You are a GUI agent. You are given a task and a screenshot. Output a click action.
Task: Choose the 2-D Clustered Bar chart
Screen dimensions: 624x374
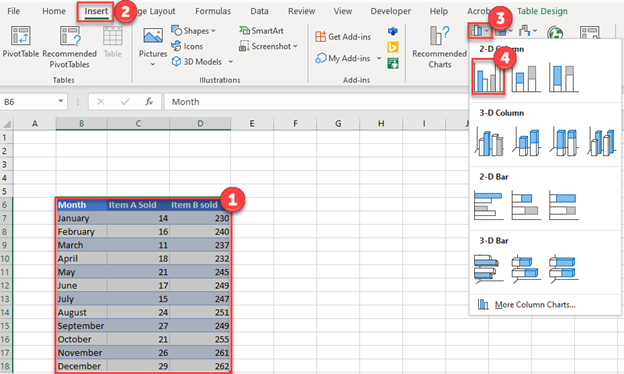pos(489,205)
